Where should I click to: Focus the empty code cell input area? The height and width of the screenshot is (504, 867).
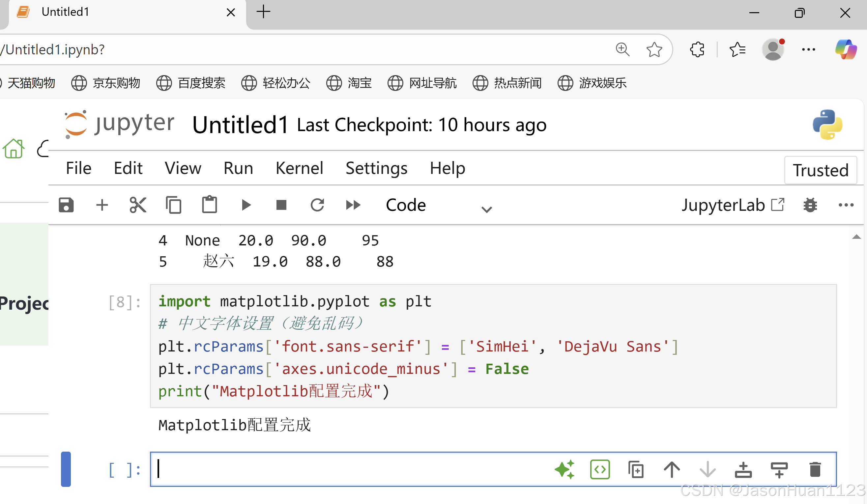344,469
